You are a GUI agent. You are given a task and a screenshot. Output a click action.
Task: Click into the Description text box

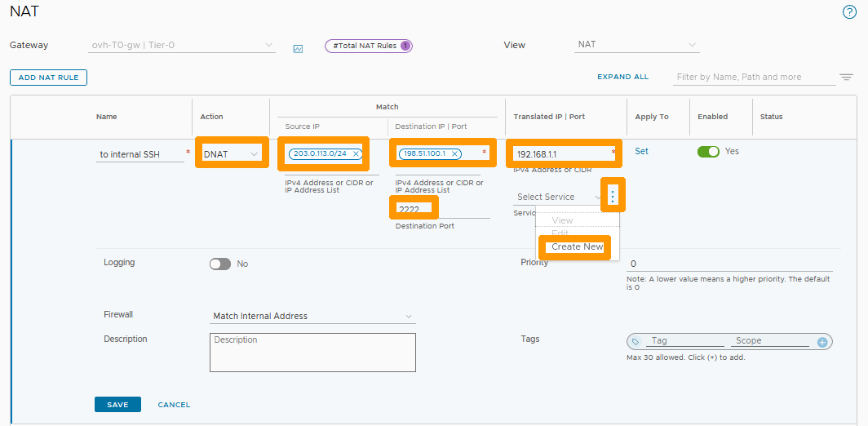312,352
